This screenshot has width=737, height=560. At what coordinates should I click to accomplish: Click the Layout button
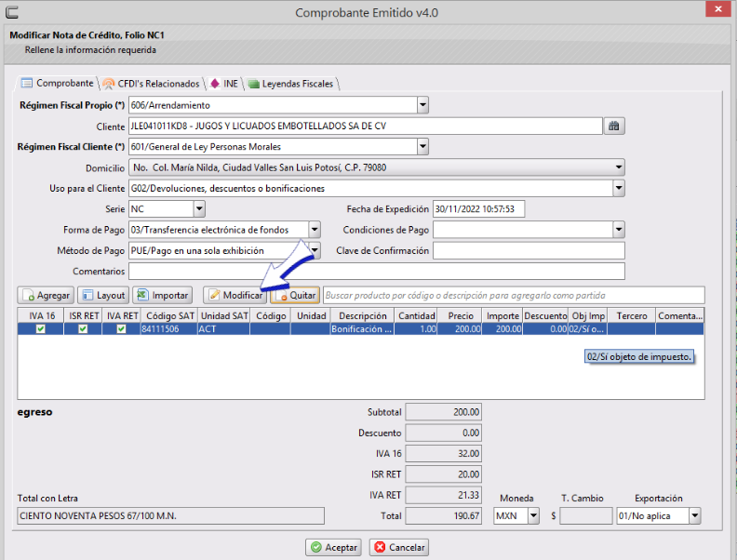(x=103, y=295)
